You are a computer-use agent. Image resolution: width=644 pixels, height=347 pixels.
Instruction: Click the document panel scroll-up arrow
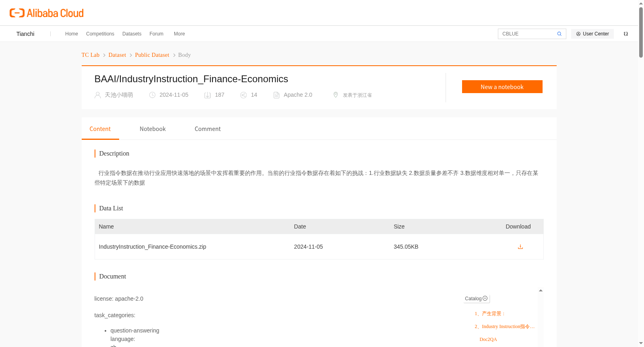pyautogui.click(x=541, y=291)
